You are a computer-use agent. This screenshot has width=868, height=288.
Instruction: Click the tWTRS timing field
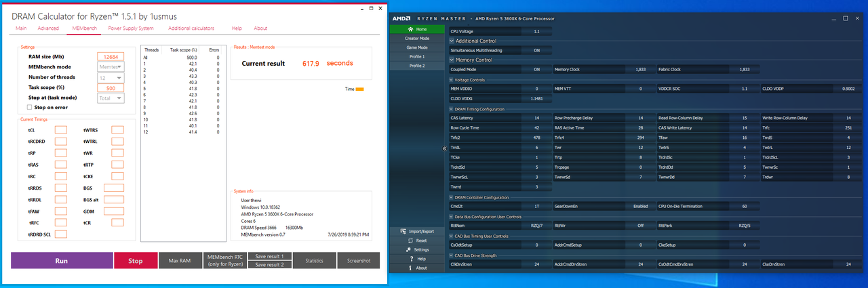tap(118, 129)
